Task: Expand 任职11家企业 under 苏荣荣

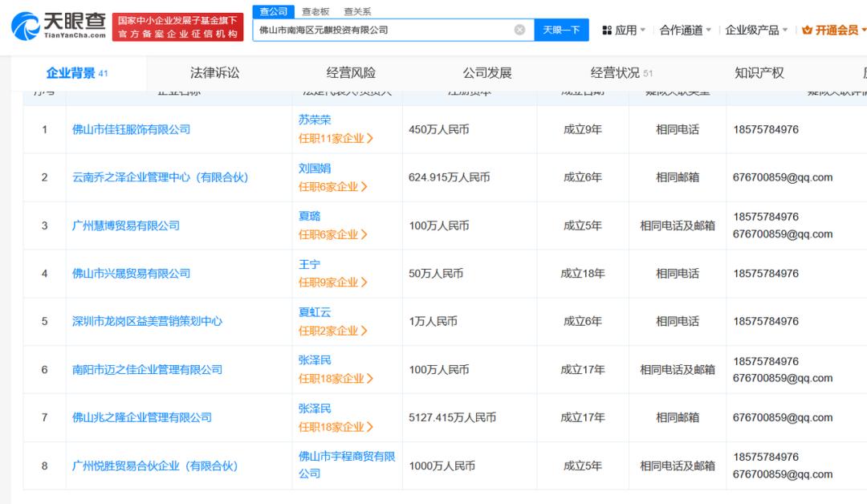Action: coord(336,138)
